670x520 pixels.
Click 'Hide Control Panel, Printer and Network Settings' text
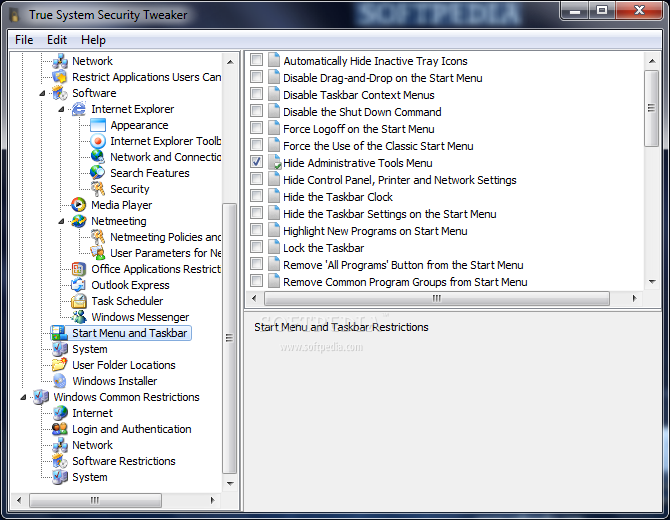[x=400, y=180]
